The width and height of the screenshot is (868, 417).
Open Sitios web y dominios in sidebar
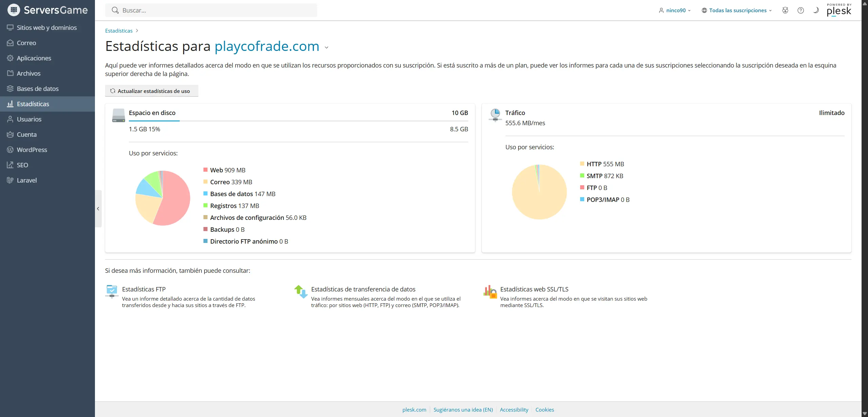[47, 27]
